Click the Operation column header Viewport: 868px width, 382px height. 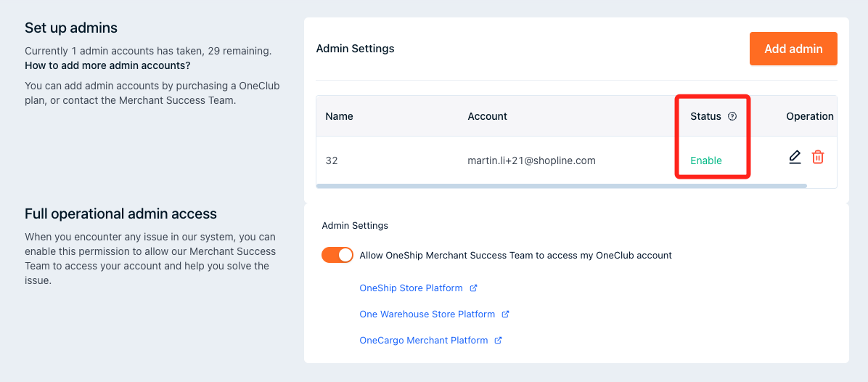tap(809, 116)
